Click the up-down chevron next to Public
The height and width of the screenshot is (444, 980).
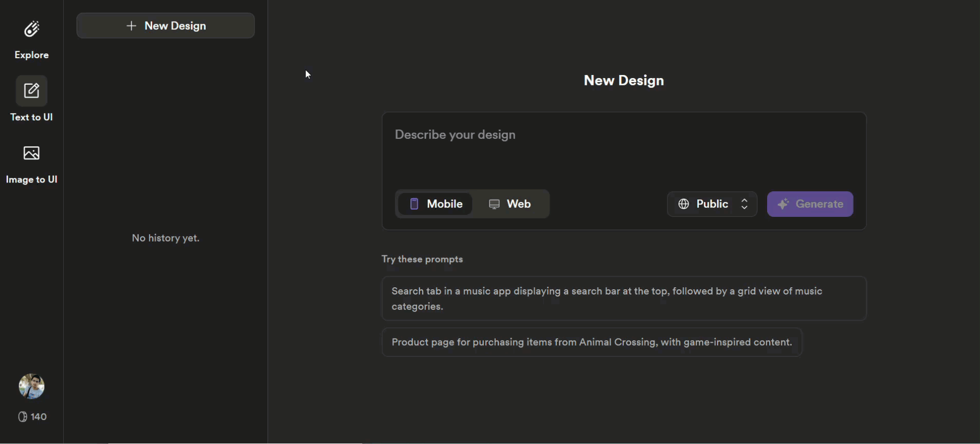[744, 204]
